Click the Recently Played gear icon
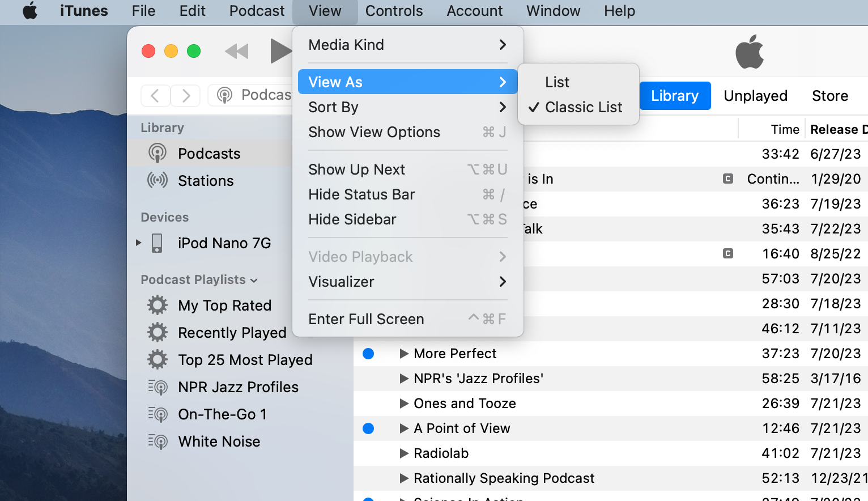The height and width of the screenshot is (501, 868). [158, 333]
